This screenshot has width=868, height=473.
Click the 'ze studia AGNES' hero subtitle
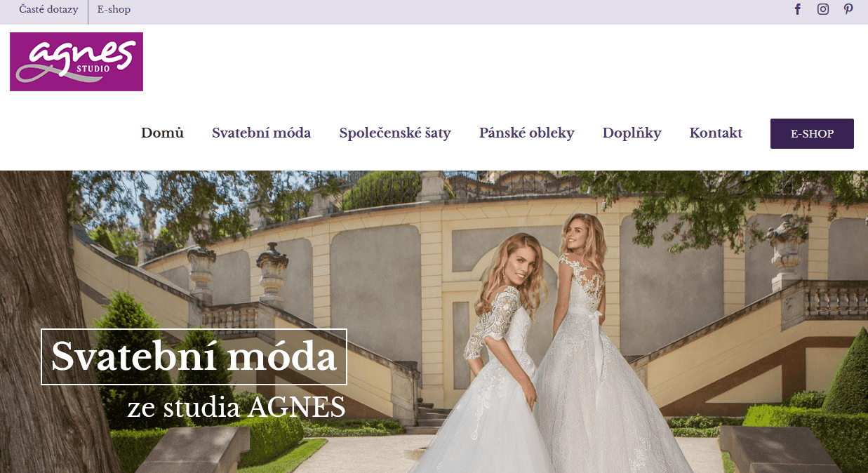[x=236, y=408]
